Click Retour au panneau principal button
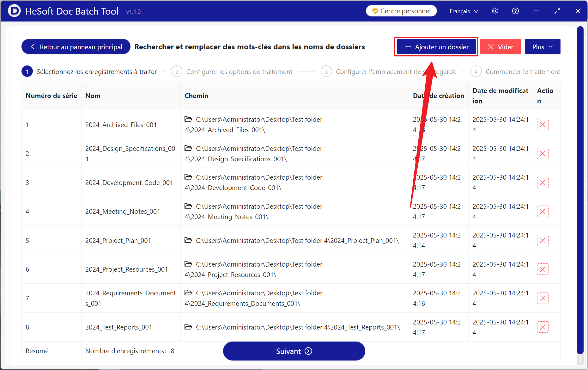The image size is (588, 370). pyautogui.click(x=76, y=47)
